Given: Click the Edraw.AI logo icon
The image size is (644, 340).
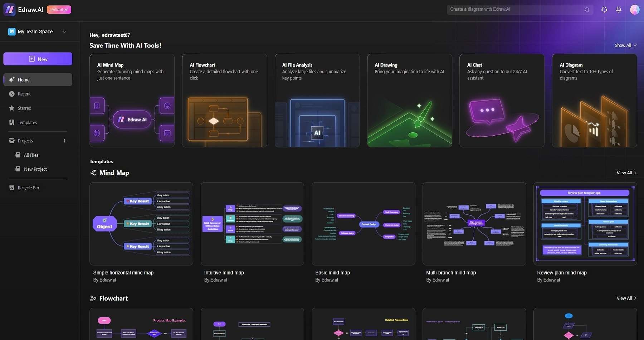Looking at the screenshot, I should click(9, 10).
